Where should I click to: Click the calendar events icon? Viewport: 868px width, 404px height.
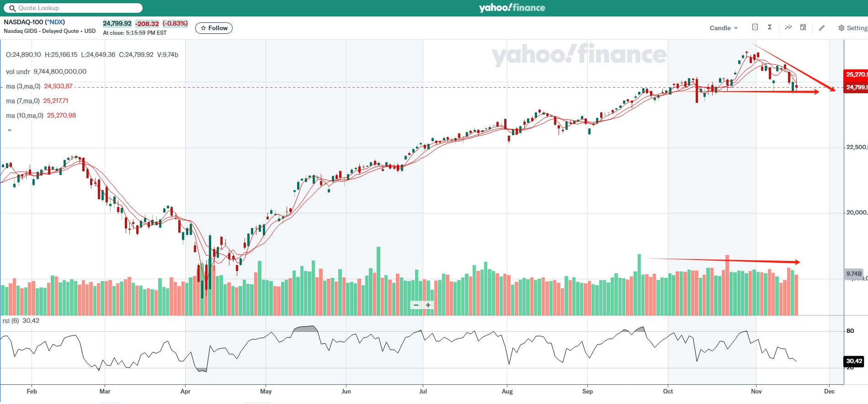point(803,27)
